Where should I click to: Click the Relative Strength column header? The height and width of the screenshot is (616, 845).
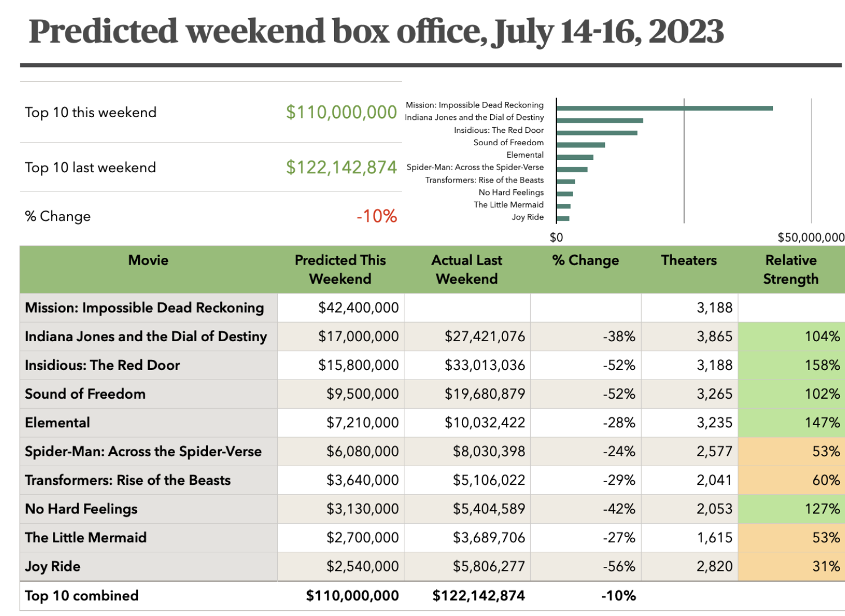click(790, 269)
